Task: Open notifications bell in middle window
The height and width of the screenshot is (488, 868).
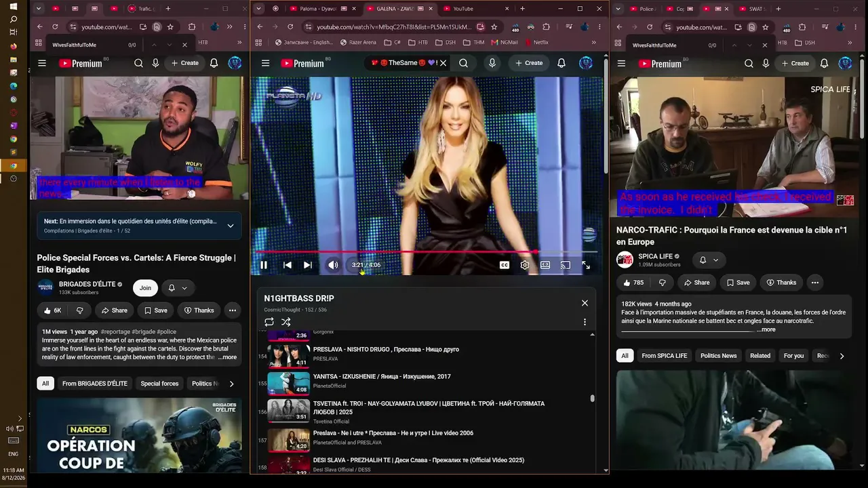Action: pos(561,63)
